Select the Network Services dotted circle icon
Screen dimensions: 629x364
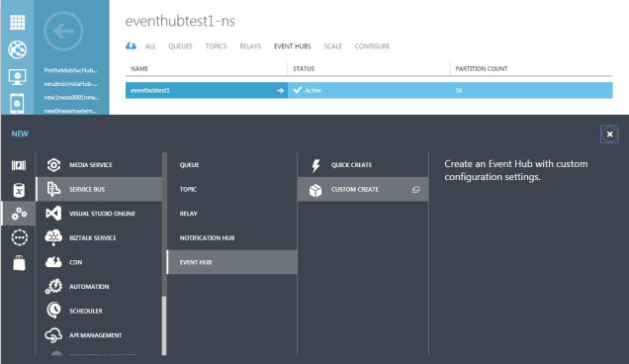click(x=19, y=237)
